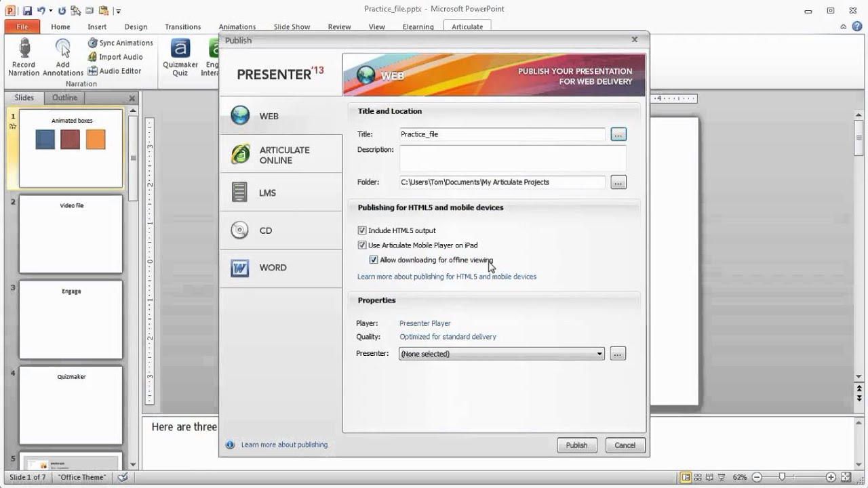This screenshot has width=868, height=488.
Task: Collapse the ribbon with the caret button
Action: 843,26
